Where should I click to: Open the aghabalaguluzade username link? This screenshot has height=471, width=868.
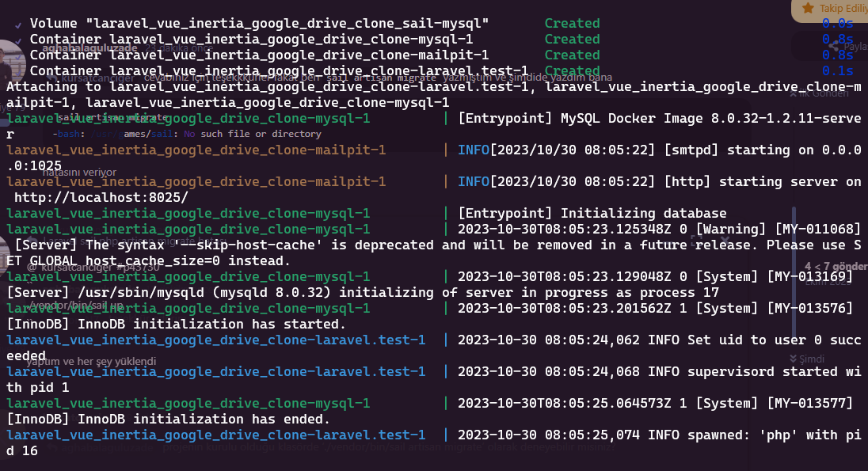pyautogui.click(x=89, y=48)
